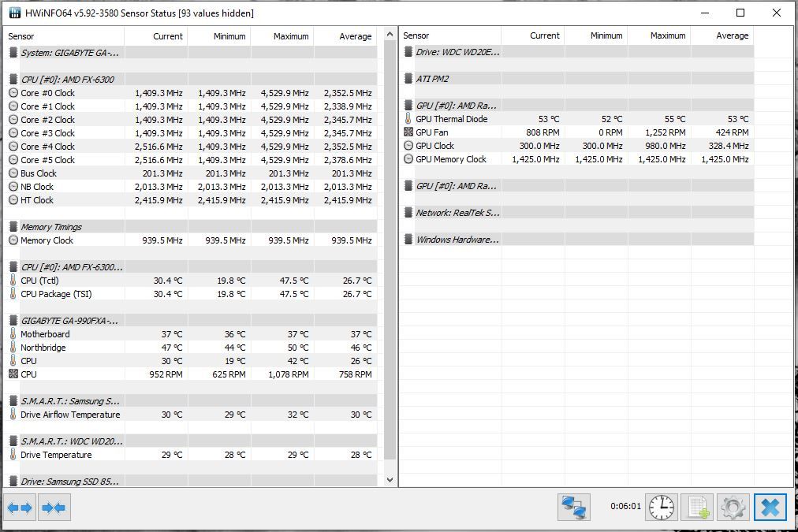This screenshot has height=532, width=798.
Task: Select the Core #4 Clock row label
Action: point(48,147)
